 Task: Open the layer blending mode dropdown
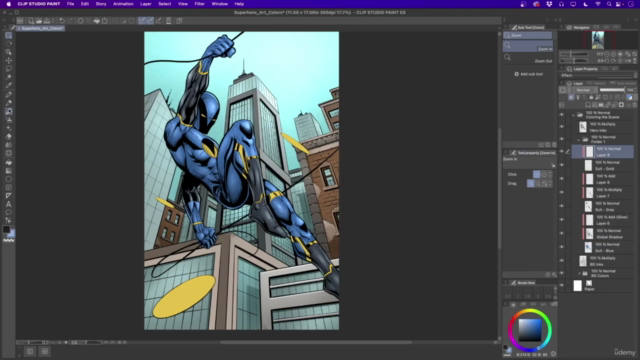click(586, 90)
